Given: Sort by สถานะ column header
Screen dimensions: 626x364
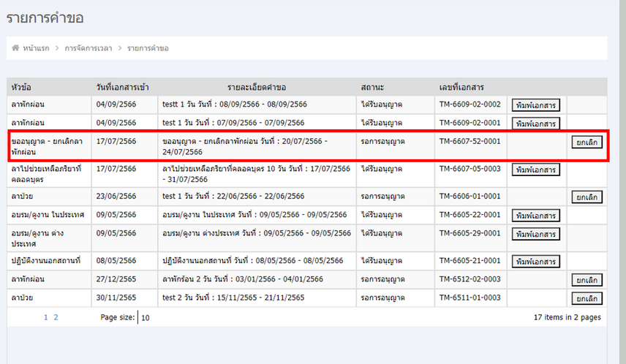Looking at the screenshot, I should (374, 87).
